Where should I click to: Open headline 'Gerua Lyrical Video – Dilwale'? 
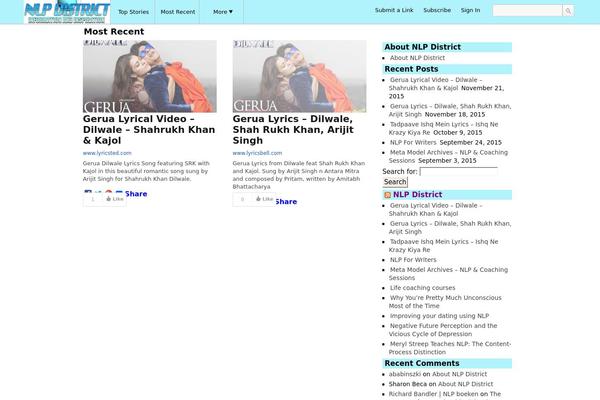pyautogui.click(x=149, y=130)
